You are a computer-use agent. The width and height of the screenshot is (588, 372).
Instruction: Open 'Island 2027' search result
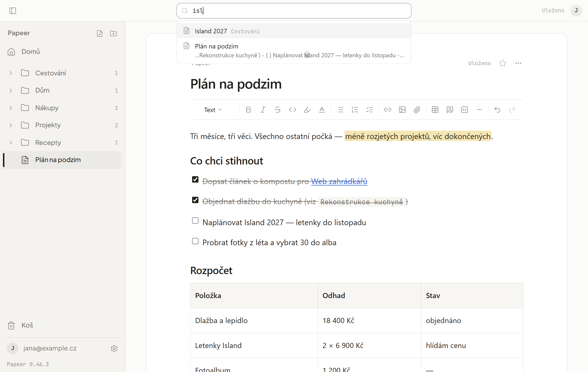[294, 31]
